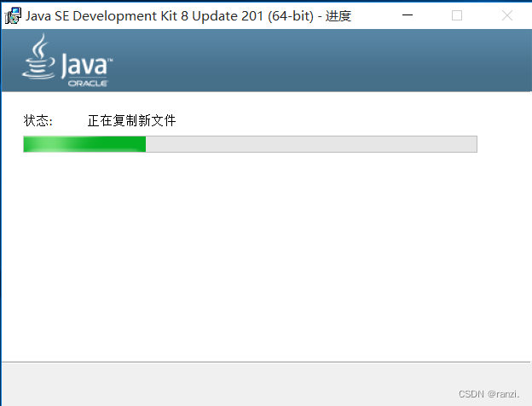Close the Java installer window
532x406 pixels.
(x=507, y=15)
